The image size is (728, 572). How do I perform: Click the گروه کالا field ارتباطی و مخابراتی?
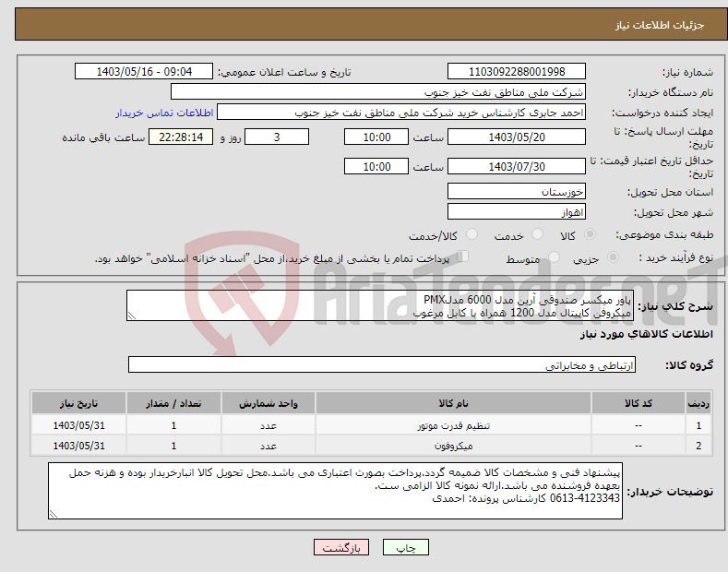382,365
